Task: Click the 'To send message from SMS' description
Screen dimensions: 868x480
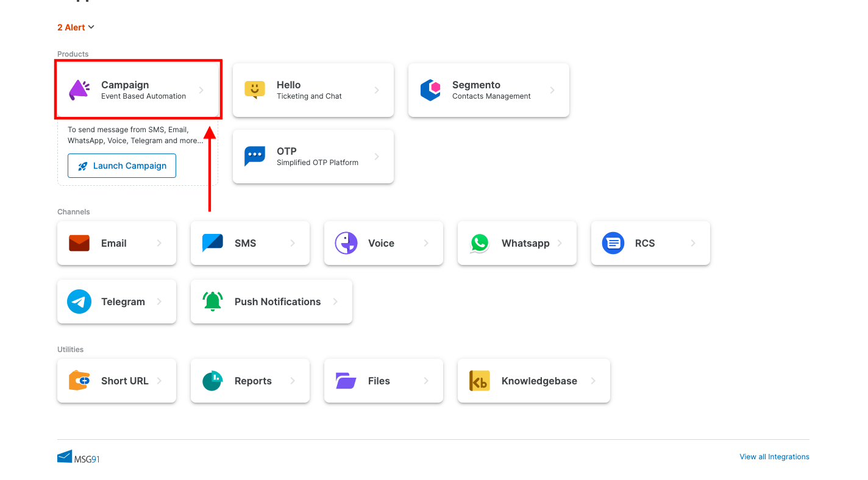Action: [135, 135]
